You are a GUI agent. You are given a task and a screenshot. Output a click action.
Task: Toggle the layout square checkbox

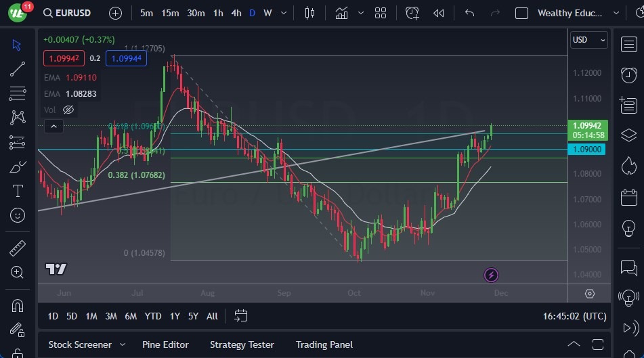point(521,13)
